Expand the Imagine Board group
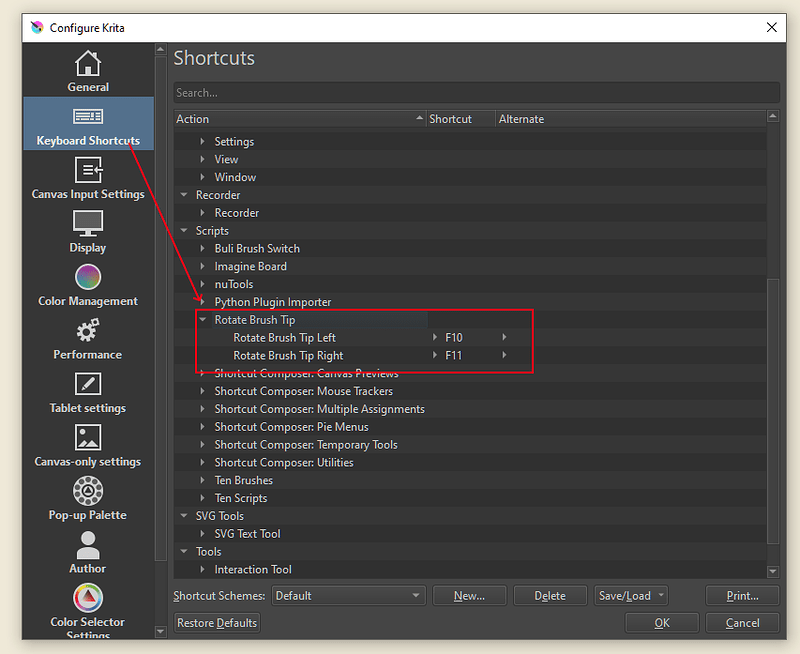This screenshot has height=654, width=800. pyautogui.click(x=203, y=266)
